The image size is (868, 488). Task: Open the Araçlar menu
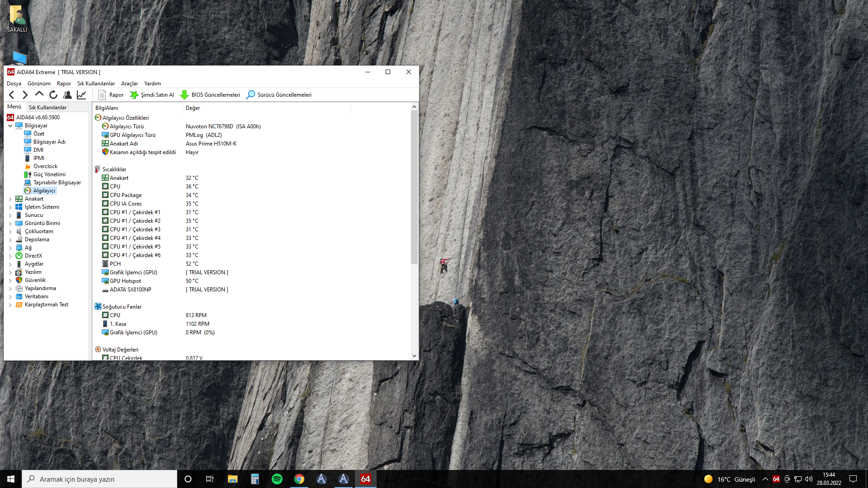(129, 84)
